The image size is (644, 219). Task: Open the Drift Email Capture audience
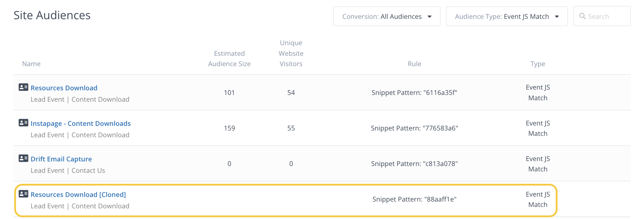(x=61, y=159)
